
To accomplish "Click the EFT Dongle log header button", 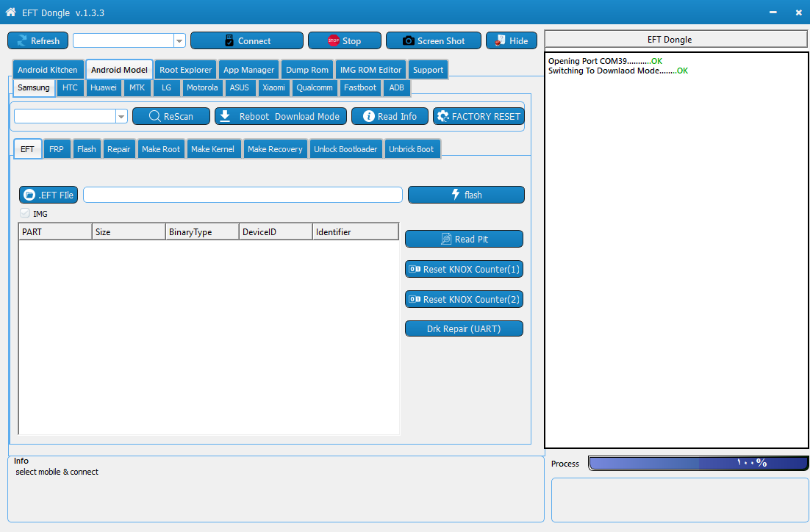I will click(675, 39).
